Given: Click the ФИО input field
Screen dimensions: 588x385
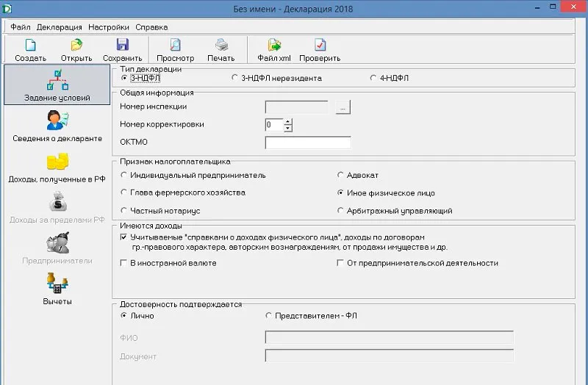Looking at the screenshot, I should coord(390,337).
